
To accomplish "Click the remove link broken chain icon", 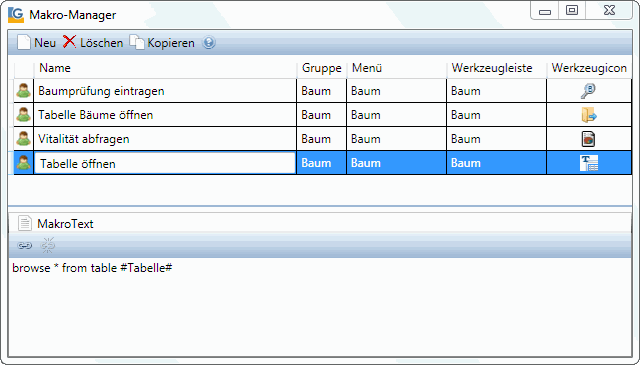I will 48,245.
